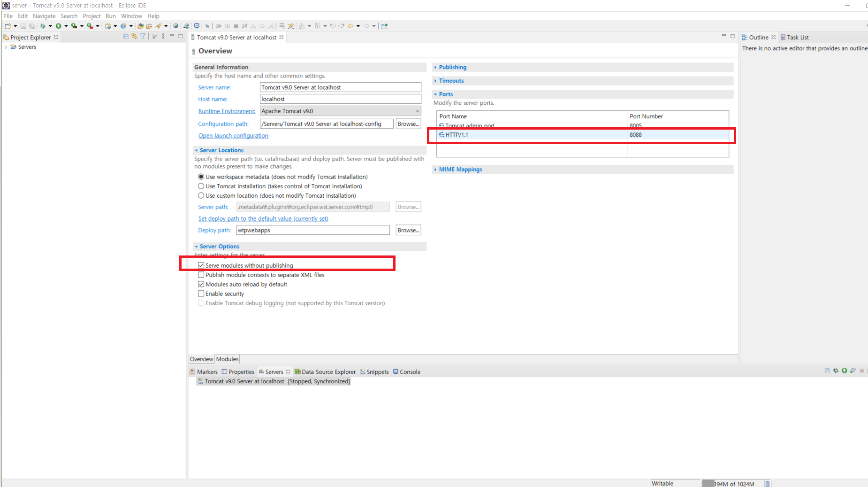This screenshot has height=487, width=868.
Task: Click the Open Type folder icon in toolbar
Action: pos(140,26)
